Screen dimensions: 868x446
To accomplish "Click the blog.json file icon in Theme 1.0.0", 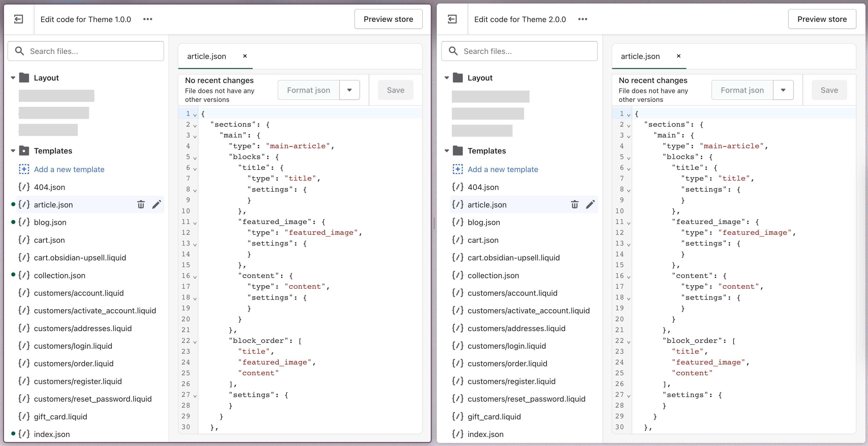I will tap(24, 222).
